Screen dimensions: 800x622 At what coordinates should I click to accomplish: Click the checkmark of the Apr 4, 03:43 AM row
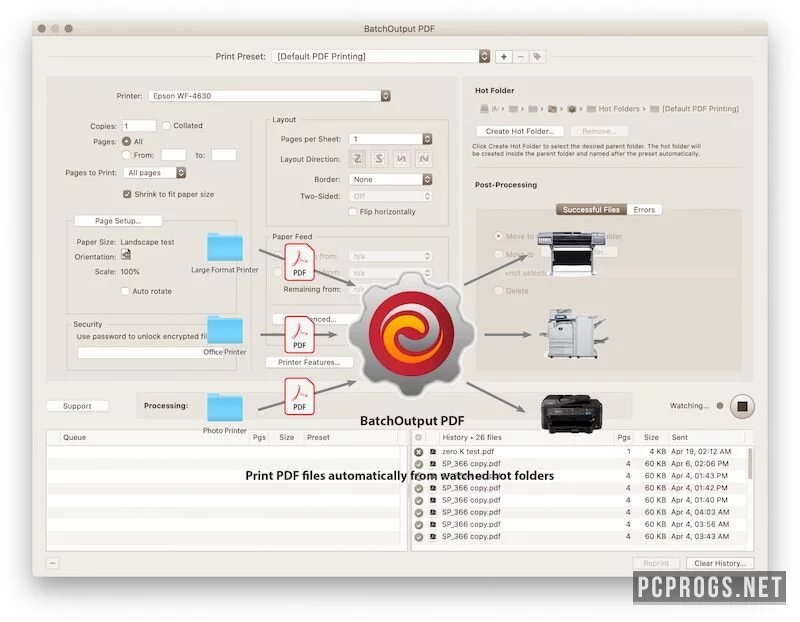click(418, 537)
